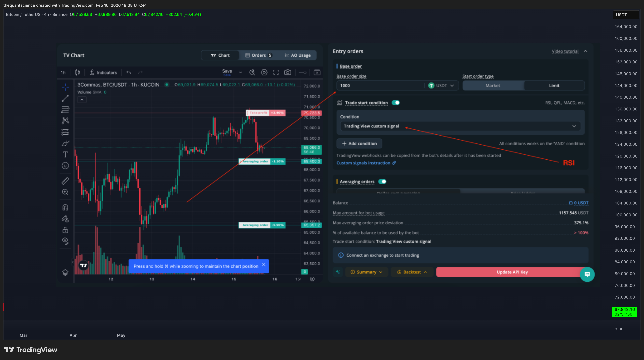
Task: Click the sparkle AI icon beside Summary
Action: pyautogui.click(x=338, y=272)
